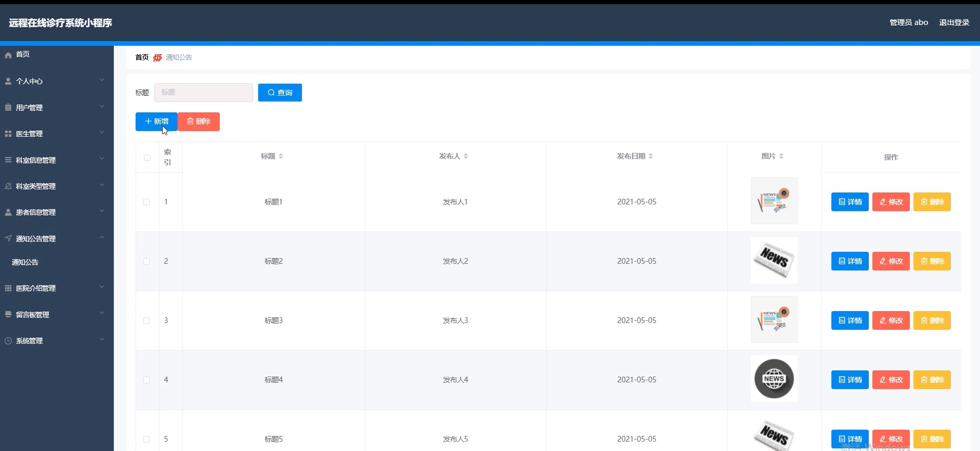Check the checkbox for row 1
The height and width of the screenshot is (451, 980).
click(147, 202)
